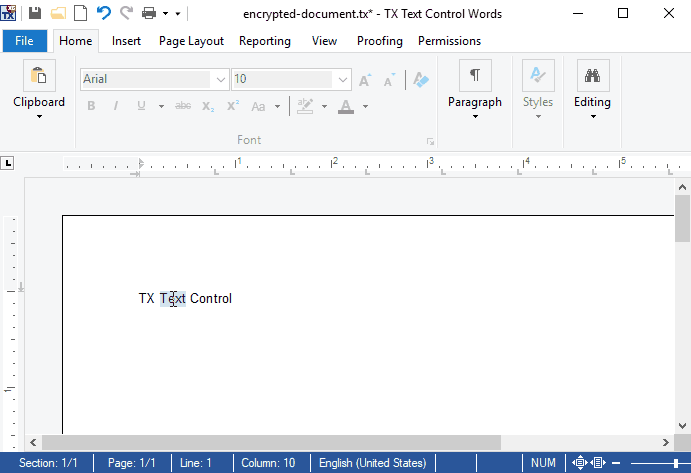Open a document with the folder icon

pos(58,14)
